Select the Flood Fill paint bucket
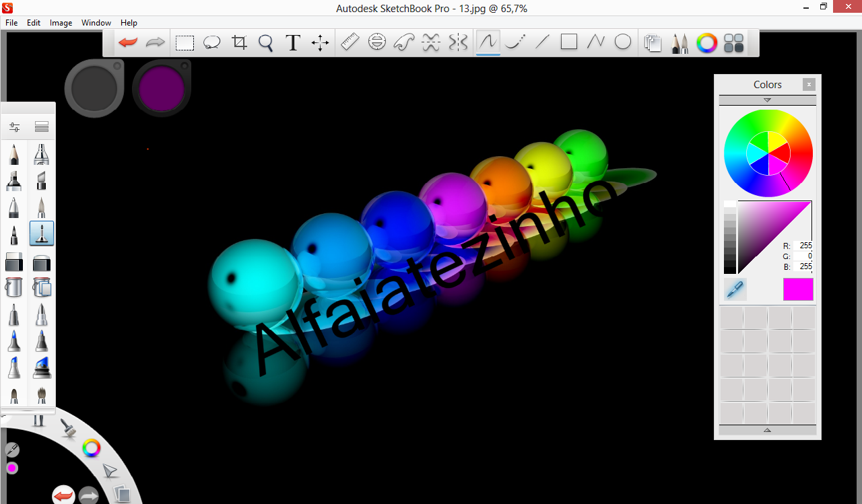 click(14, 287)
